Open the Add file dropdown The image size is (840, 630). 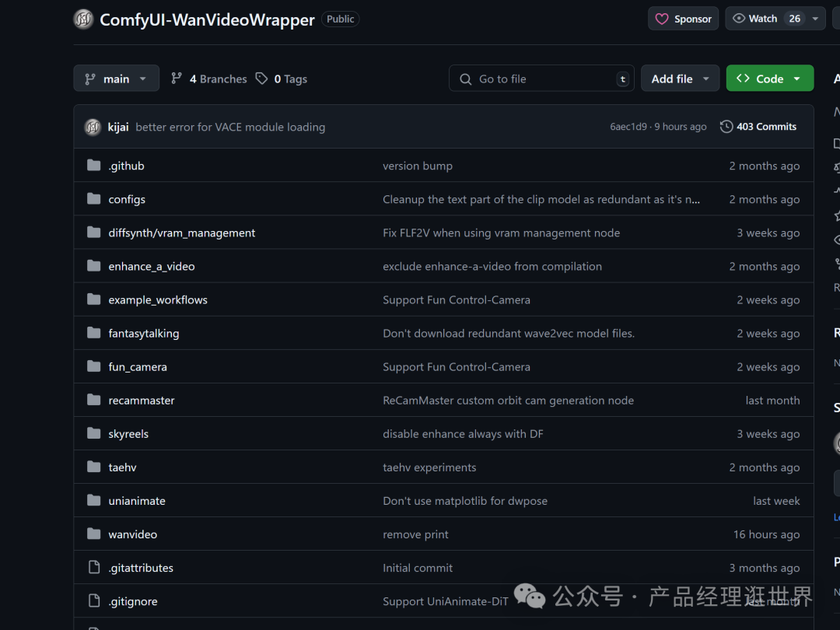pyautogui.click(x=680, y=79)
